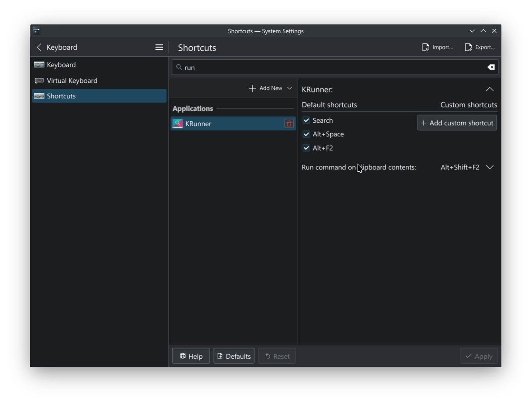The image size is (532, 403).
Task: Open the hamburger menu in sidebar header
Action: pos(159,47)
